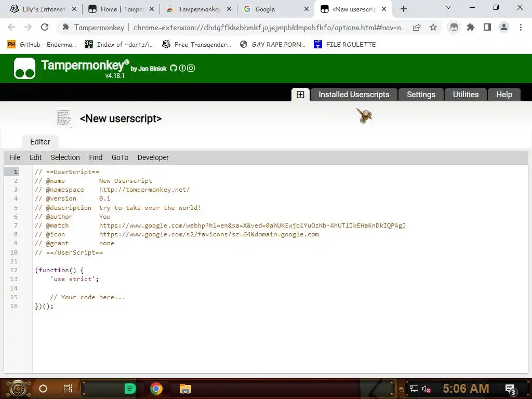Open the File menu in editor
The width and height of the screenshot is (532, 399).
click(15, 157)
